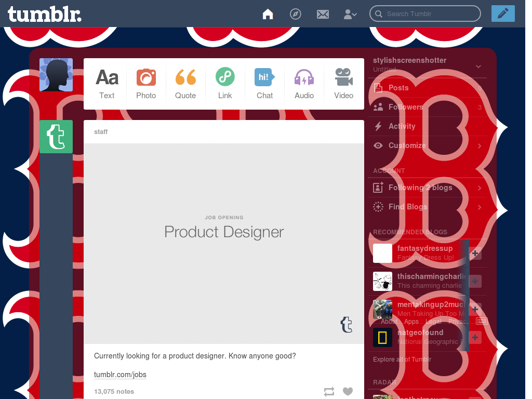This screenshot has width=532, height=399.
Task: Open the thischarmingcharlie recommended blog
Action: (432, 276)
